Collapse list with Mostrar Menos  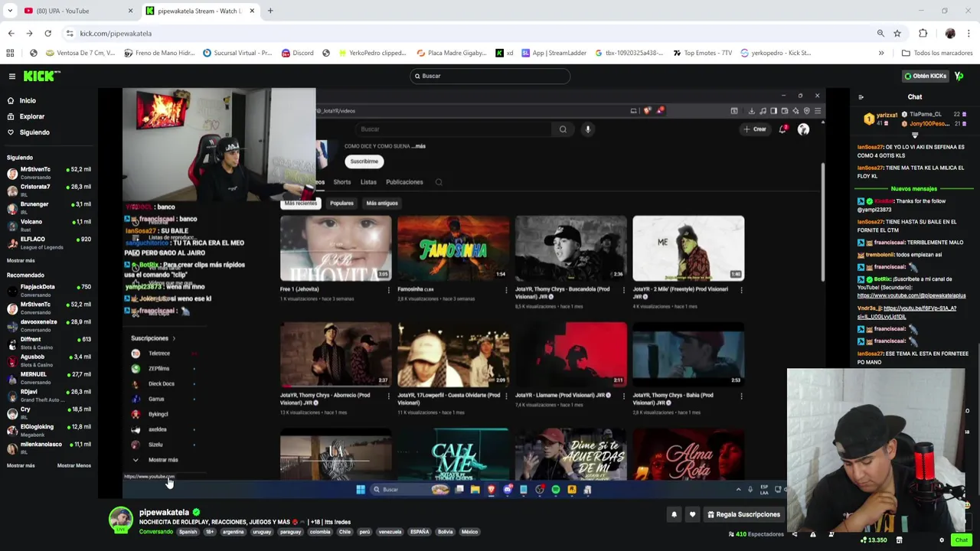(x=74, y=465)
